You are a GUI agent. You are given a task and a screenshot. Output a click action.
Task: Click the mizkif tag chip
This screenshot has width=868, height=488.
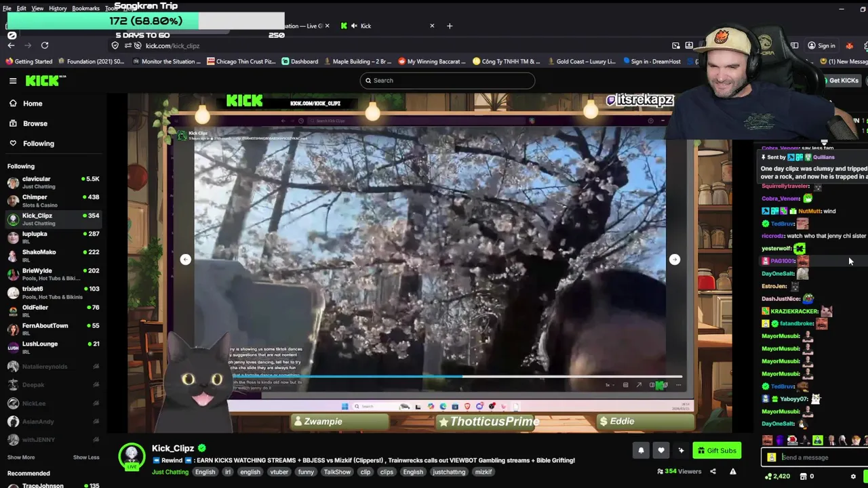pyautogui.click(x=484, y=472)
